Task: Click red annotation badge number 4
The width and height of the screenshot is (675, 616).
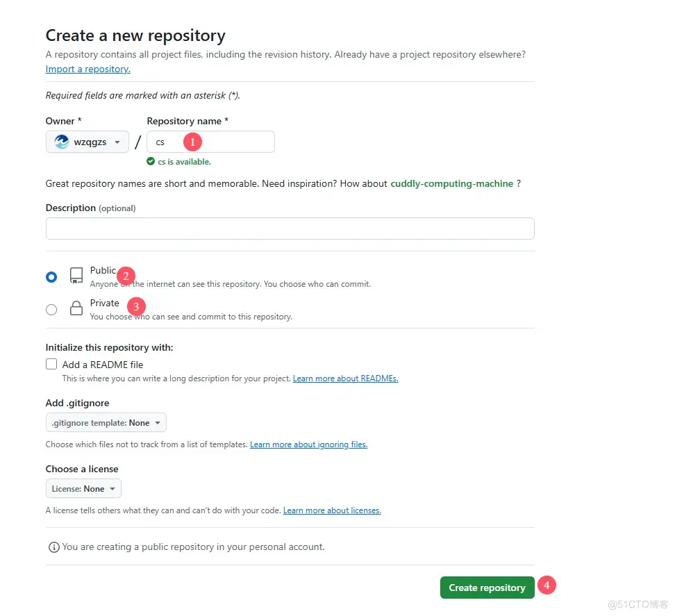Action: (547, 585)
